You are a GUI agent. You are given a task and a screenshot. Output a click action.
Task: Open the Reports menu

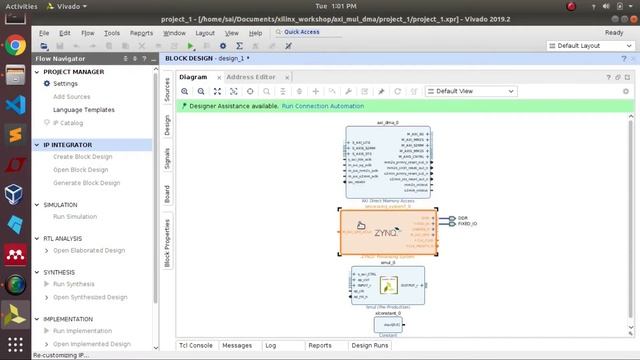[141, 33]
